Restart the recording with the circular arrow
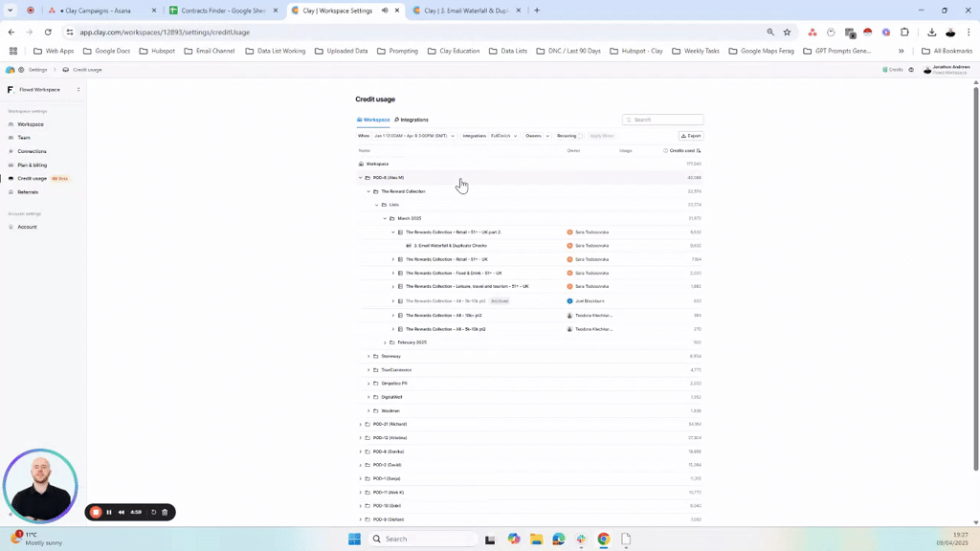Screen dimensions: 980x551 click(153, 512)
